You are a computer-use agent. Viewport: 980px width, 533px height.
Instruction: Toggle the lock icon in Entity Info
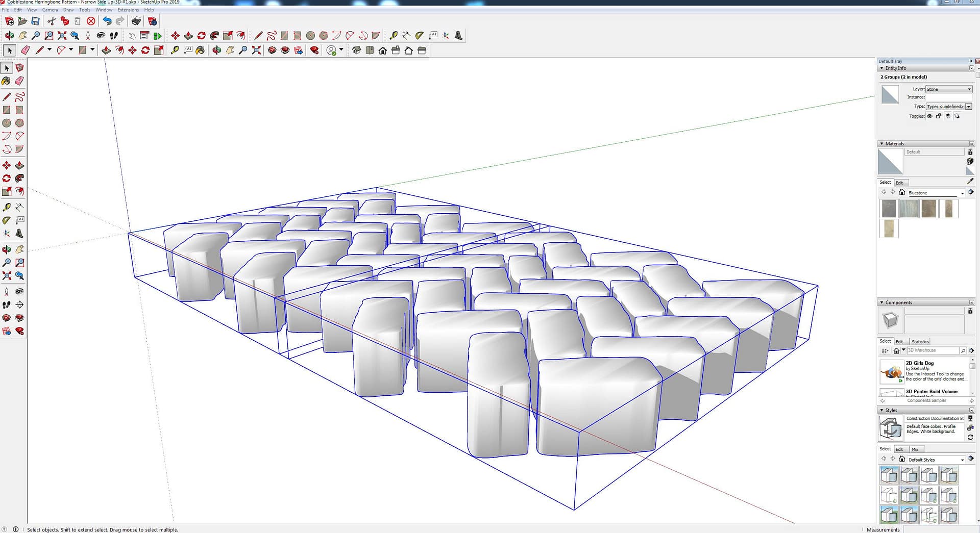tap(938, 116)
